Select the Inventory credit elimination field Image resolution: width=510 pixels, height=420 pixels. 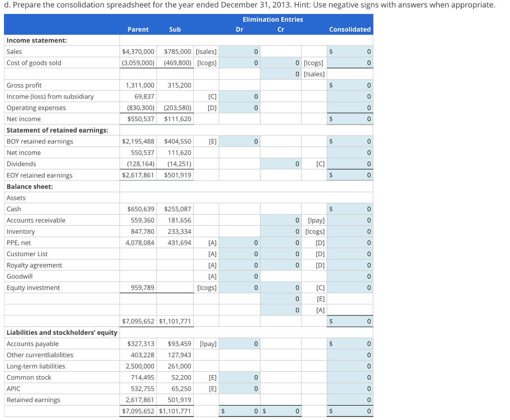(281, 231)
